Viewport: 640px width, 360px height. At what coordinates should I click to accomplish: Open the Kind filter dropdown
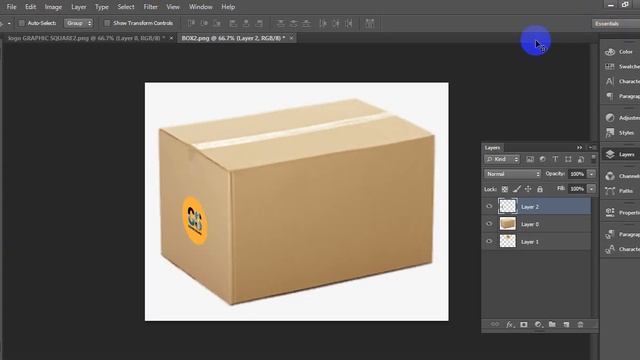click(502, 159)
